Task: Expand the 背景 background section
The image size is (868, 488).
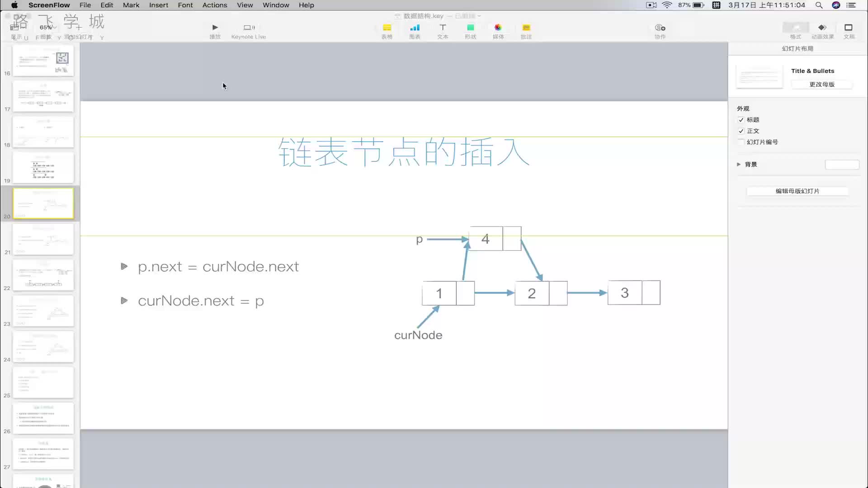Action: click(x=739, y=164)
